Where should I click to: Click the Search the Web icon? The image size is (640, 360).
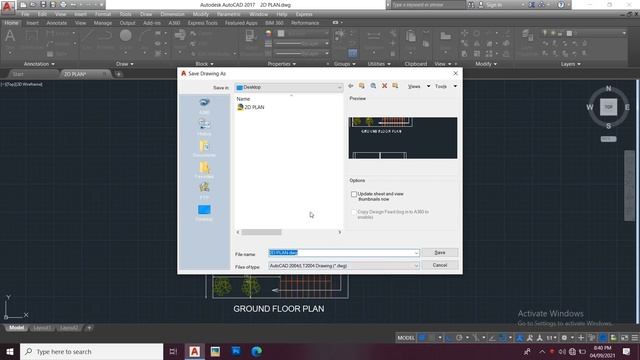tap(373, 86)
